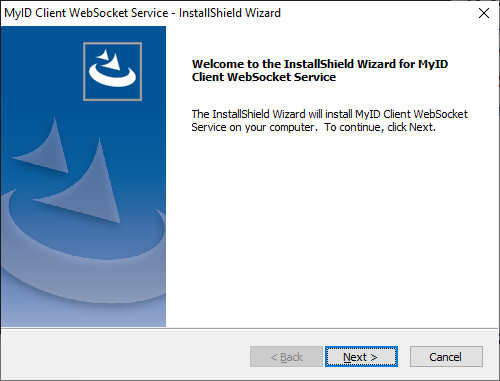Screen dimensions: 500x381
Task: Click the window title bar text
Action: [x=142, y=13]
